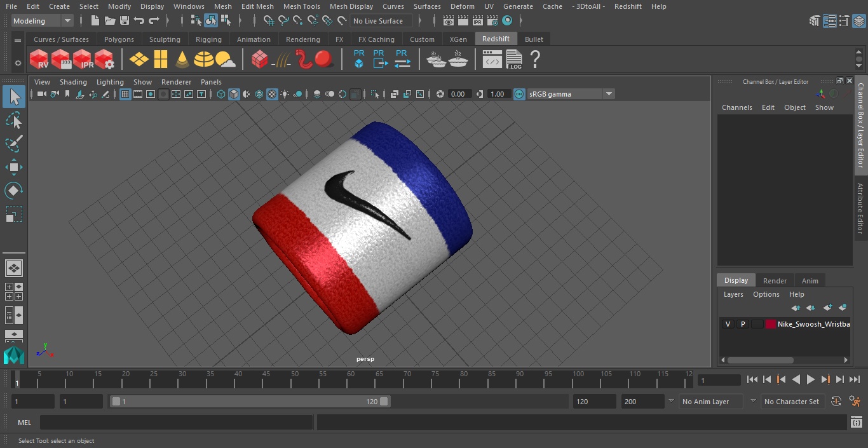
Task: Open Redshift help question mark icon
Action: (x=535, y=60)
